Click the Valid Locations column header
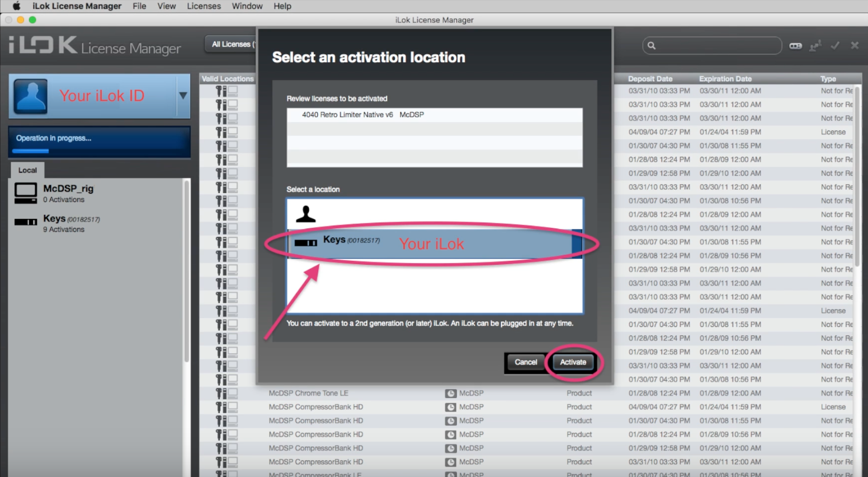 click(228, 79)
